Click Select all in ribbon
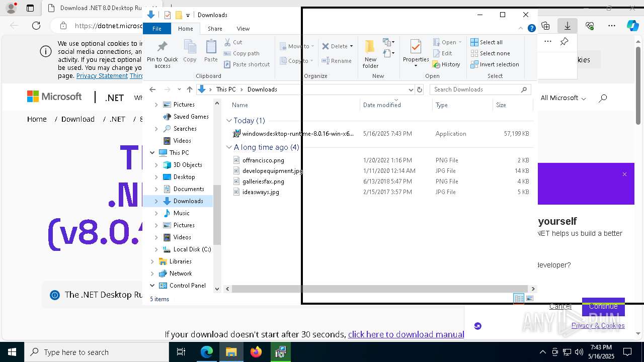The height and width of the screenshot is (362, 644). tap(487, 42)
